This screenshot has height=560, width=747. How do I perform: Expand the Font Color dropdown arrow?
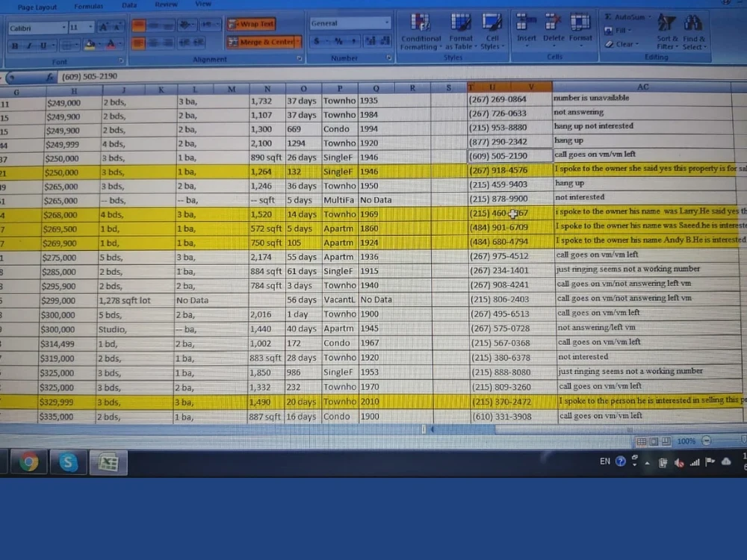[121, 45]
